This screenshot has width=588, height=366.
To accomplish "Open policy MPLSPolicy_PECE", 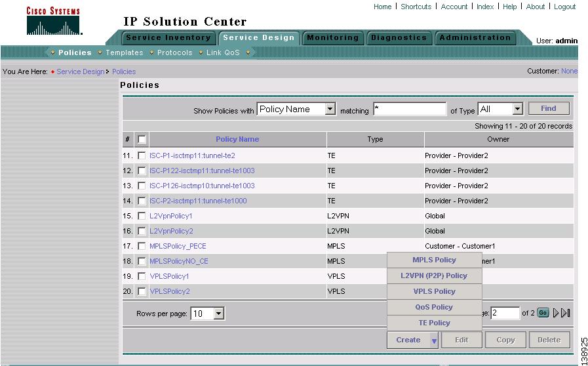I will tap(178, 246).
